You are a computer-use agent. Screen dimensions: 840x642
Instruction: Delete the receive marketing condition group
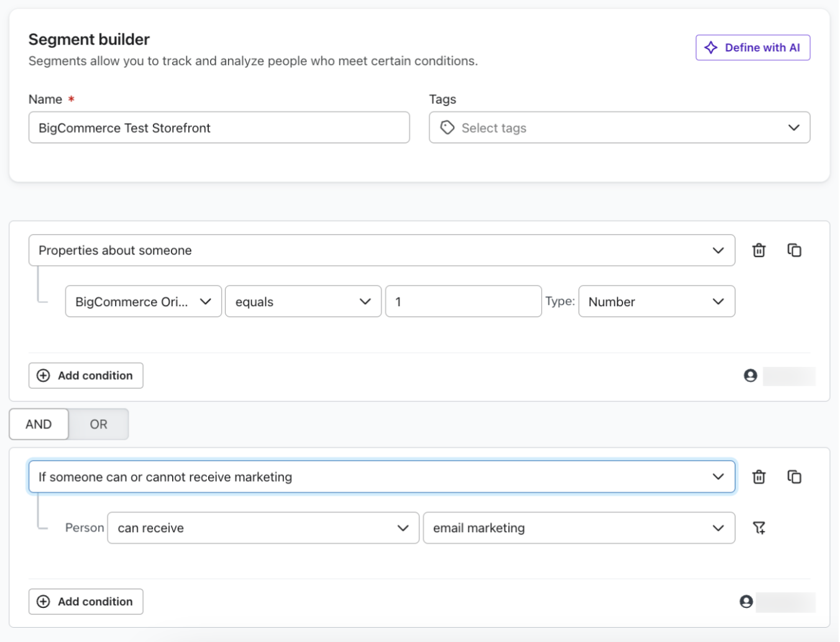click(x=759, y=477)
